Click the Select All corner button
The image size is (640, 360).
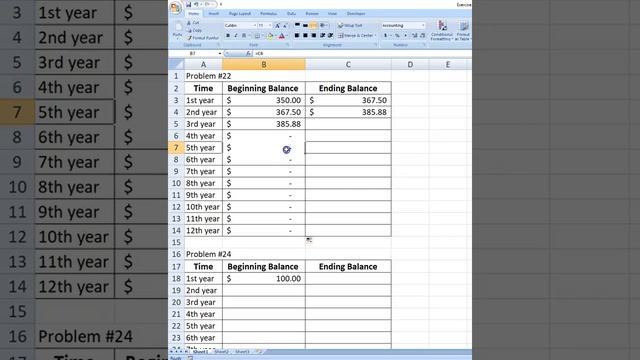tap(176, 64)
